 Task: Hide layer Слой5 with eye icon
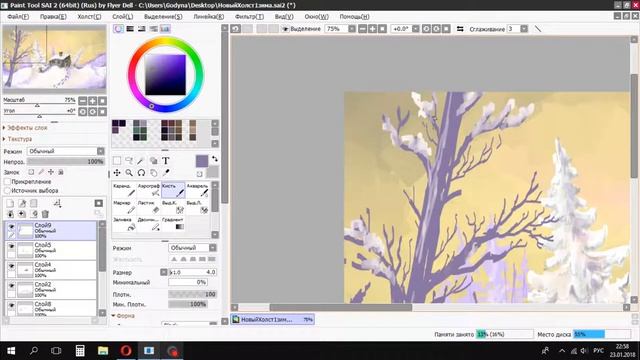click(x=11, y=246)
